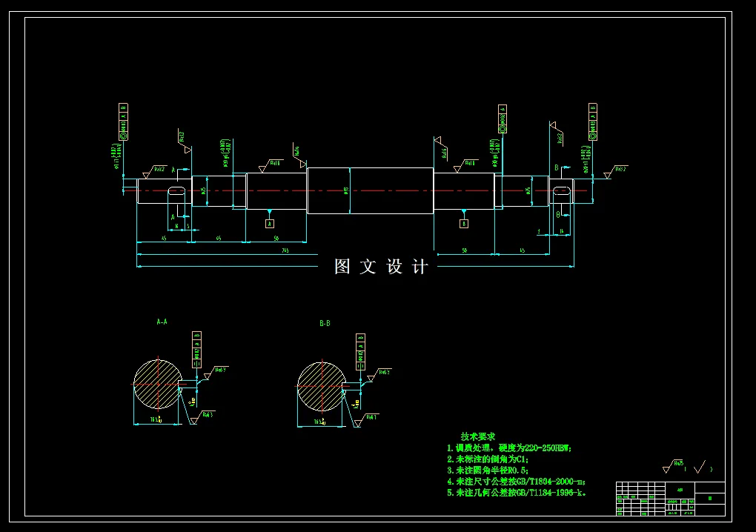Click datum A box below the shaft

pyautogui.click(x=270, y=224)
